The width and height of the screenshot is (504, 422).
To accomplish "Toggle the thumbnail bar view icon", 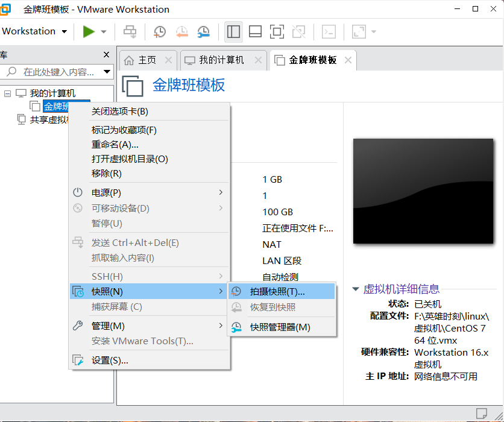I will 255,31.
